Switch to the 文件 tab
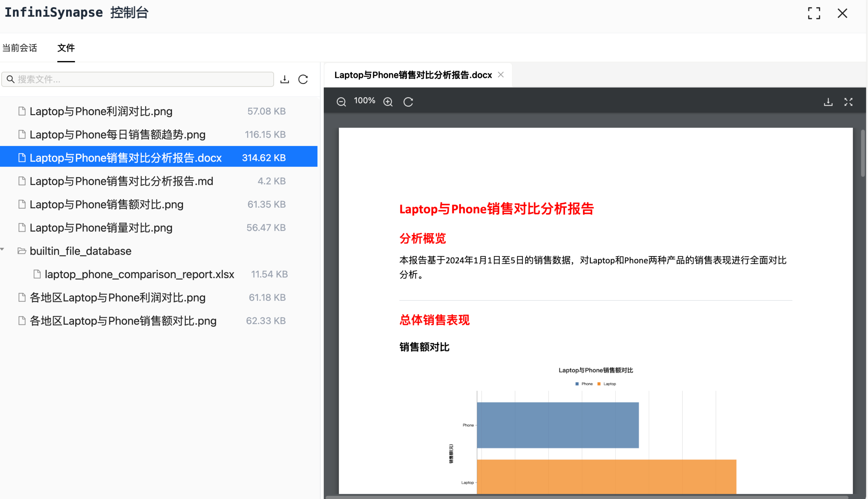The height and width of the screenshot is (499, 868). coord(66,48)
